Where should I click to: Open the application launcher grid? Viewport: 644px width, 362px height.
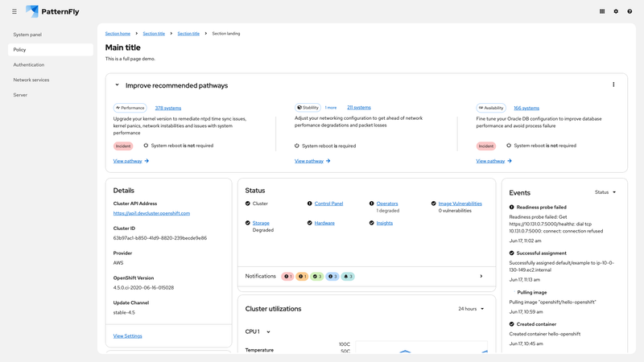click(602, 11)
